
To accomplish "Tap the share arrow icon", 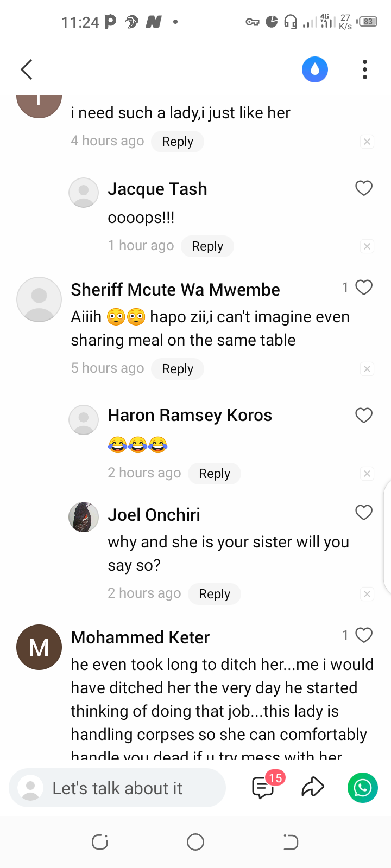I will 313,787.
